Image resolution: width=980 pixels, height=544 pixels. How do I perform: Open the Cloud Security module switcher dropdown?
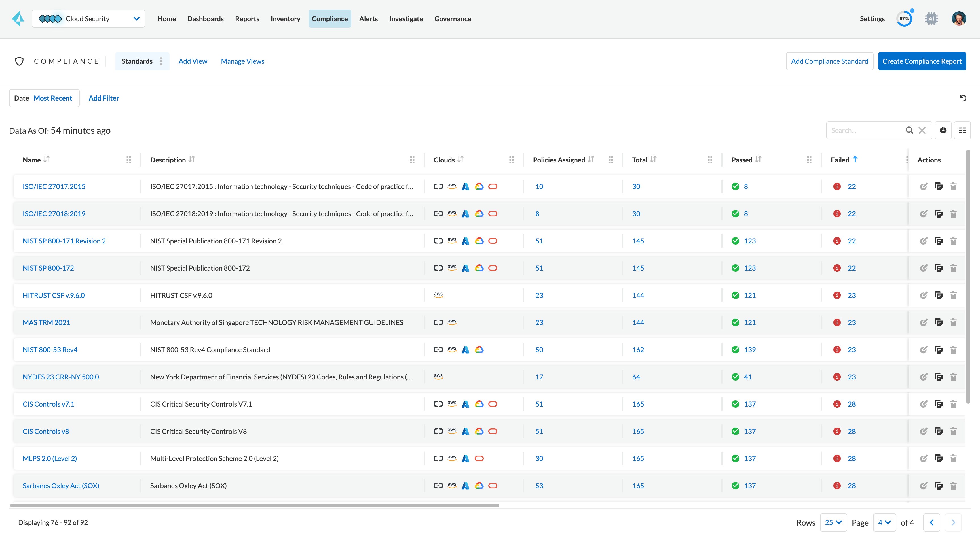(x=136, y=18)
